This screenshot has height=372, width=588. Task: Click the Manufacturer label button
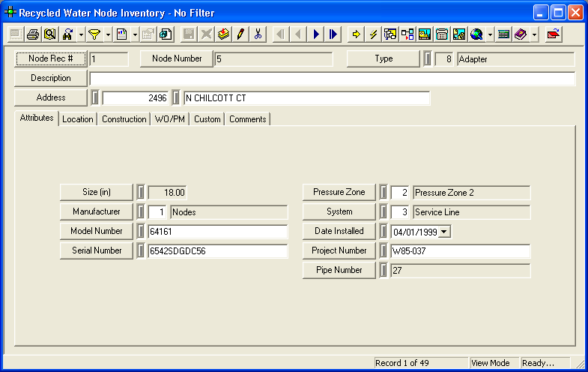(97, 211)
